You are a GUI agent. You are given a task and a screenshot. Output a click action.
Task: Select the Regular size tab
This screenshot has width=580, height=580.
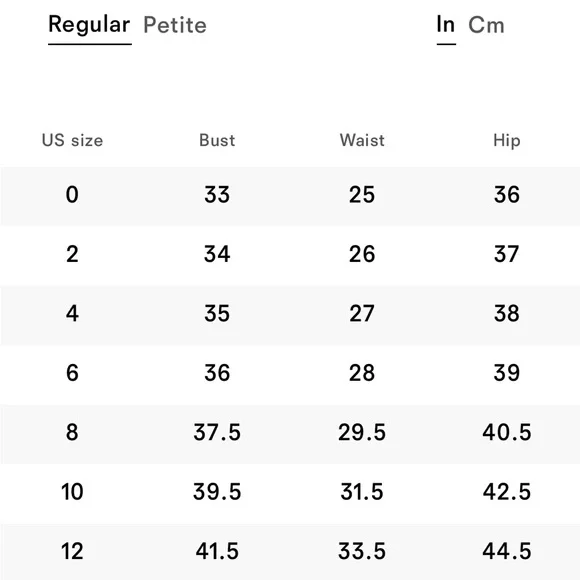coord(89,25)
